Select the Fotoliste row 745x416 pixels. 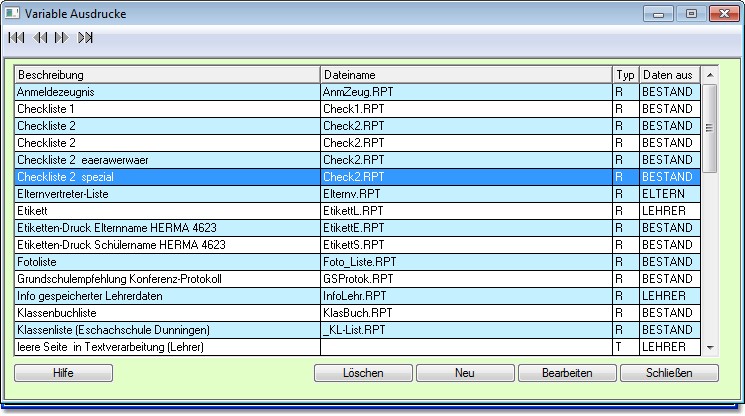click(167, 262)
